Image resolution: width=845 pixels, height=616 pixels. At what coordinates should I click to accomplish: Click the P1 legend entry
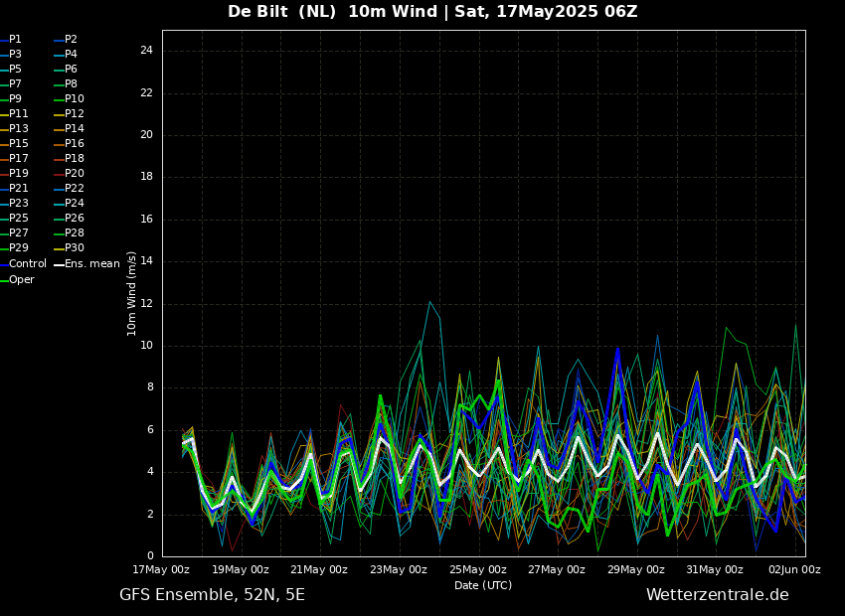click(x=15, y=40)
